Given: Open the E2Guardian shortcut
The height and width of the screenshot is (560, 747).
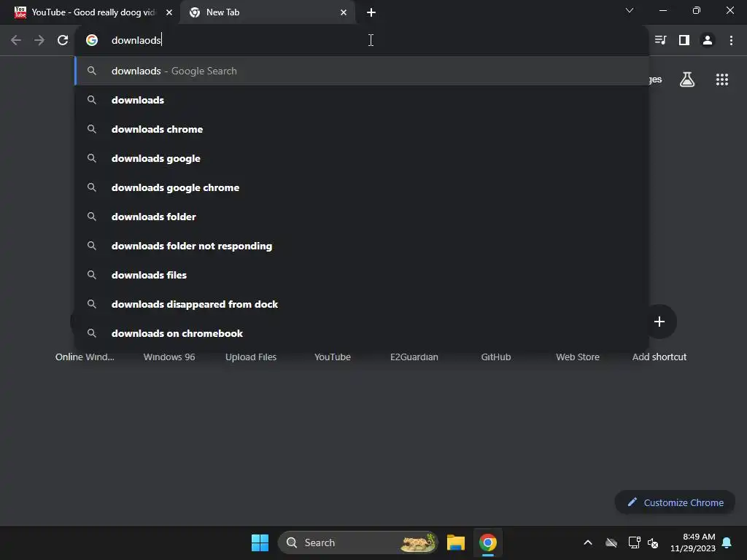Looking at the screenshot, I should pyautogui.click(x=414, y=357).
